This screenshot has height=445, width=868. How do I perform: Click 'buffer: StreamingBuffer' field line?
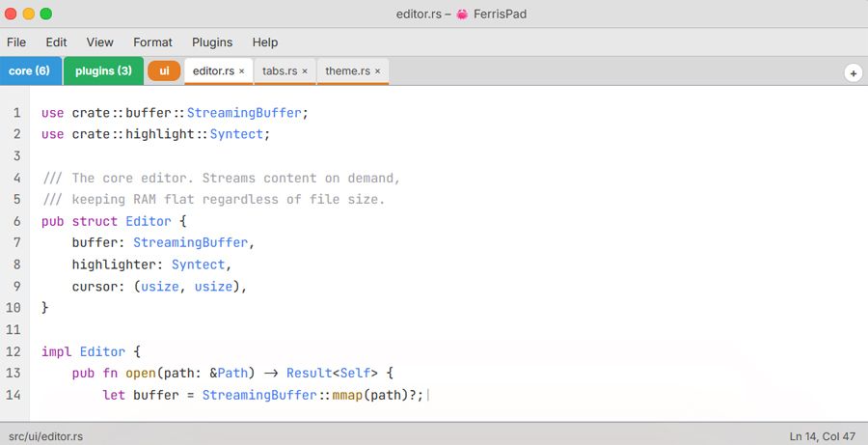click(x=163, y=242)
